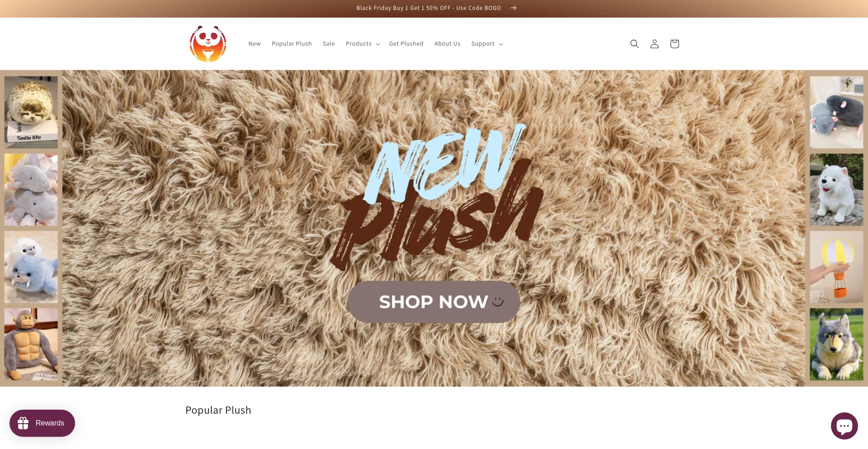Go to the Popular Plush page
The width and height of the screenshot is (868, 449).
tap(292, 44)
